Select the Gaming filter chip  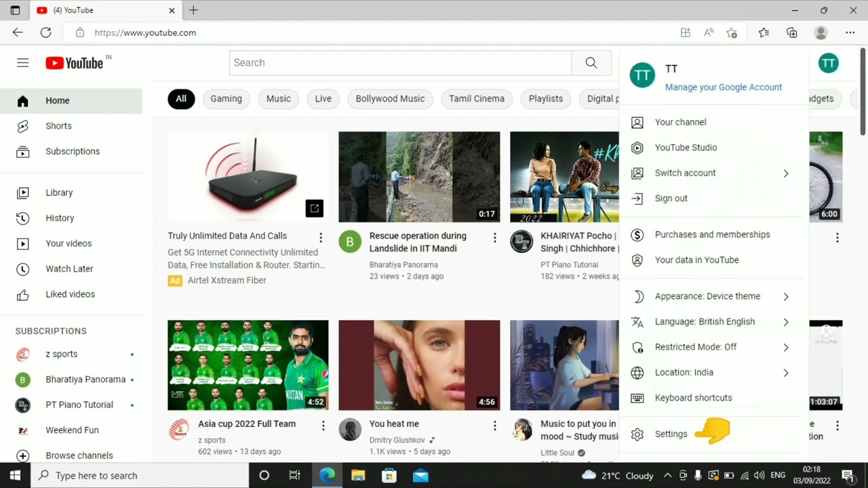pyautogui.click(x=226, y=99)
